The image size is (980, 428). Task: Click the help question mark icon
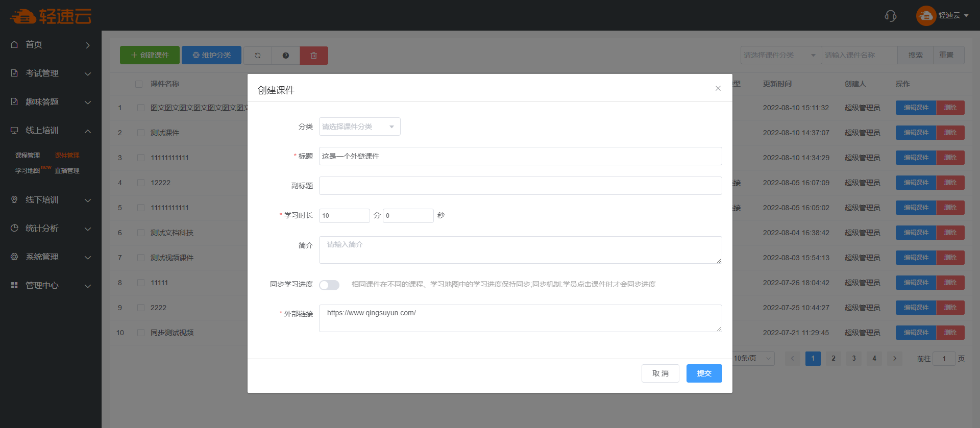click(x=286, y=55)
